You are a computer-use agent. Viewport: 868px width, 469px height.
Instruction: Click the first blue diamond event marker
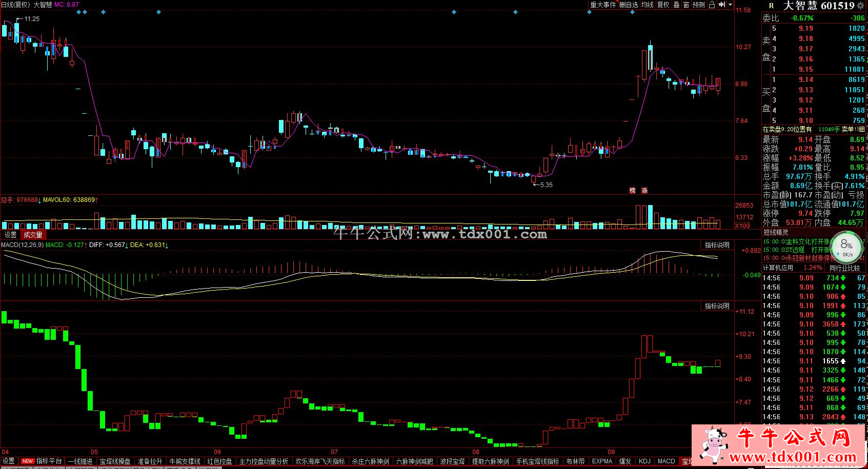pyautogui.click(x=78, y=12)
